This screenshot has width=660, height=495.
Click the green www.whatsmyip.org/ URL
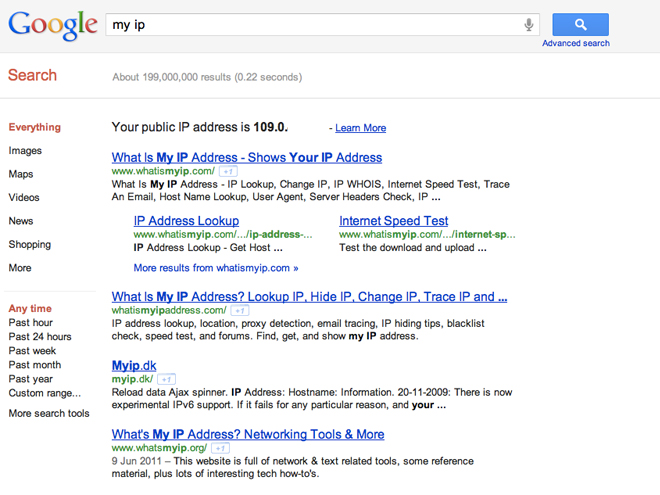point(159,448)
